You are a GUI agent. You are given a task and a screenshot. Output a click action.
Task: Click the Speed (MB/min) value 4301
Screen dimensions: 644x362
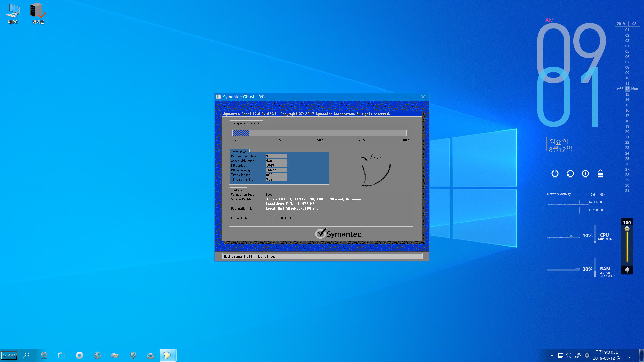(276, 161)
